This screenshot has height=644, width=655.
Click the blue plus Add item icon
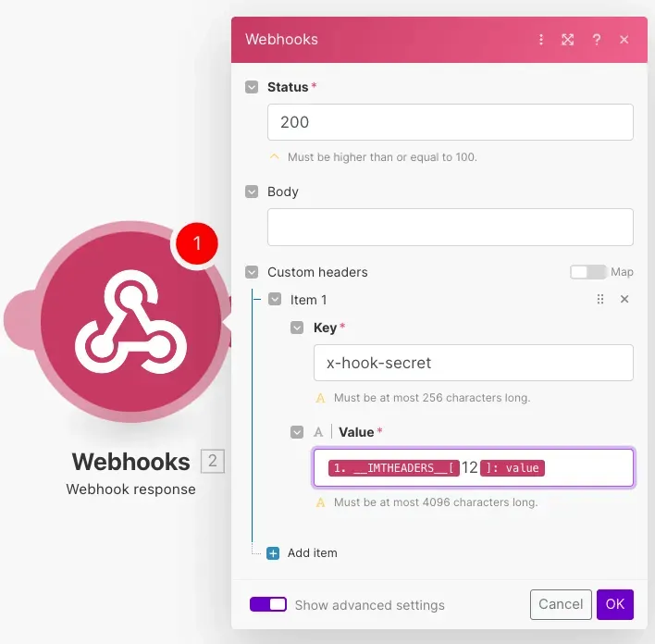(x=273, y=553)
